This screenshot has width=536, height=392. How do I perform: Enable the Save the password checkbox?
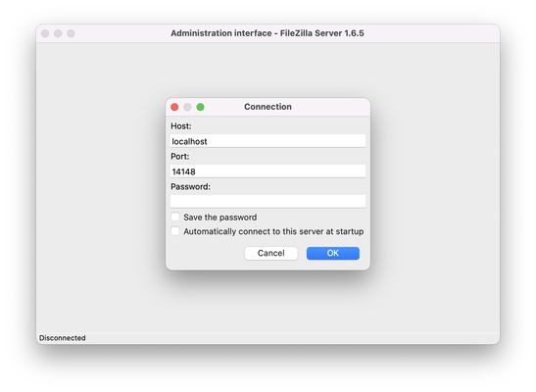coord(175,217)
